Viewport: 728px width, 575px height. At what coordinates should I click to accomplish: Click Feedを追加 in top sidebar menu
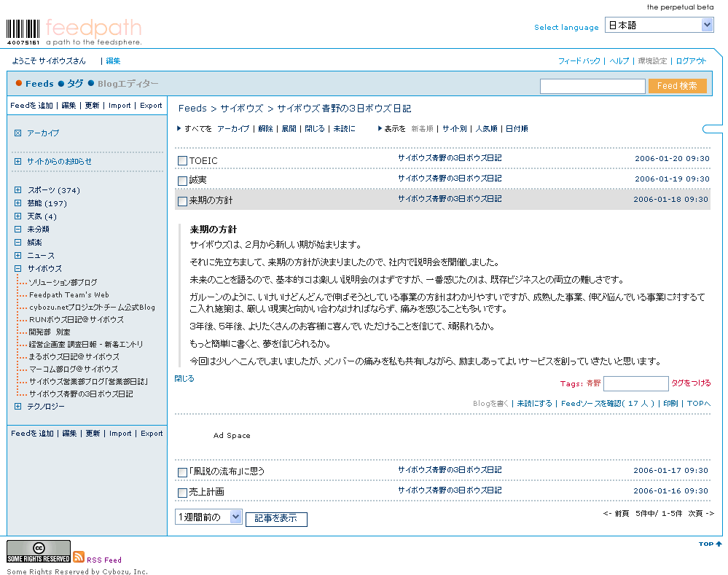[x=31, y=106]
